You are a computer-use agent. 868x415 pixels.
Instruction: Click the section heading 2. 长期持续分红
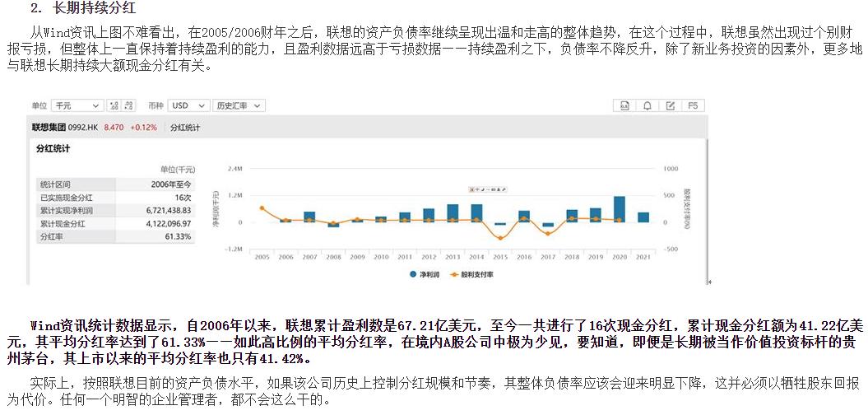tap(83, 8)
